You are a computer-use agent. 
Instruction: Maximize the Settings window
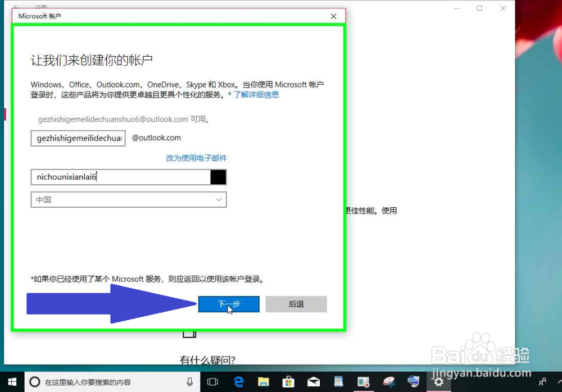tap(479, 8)
